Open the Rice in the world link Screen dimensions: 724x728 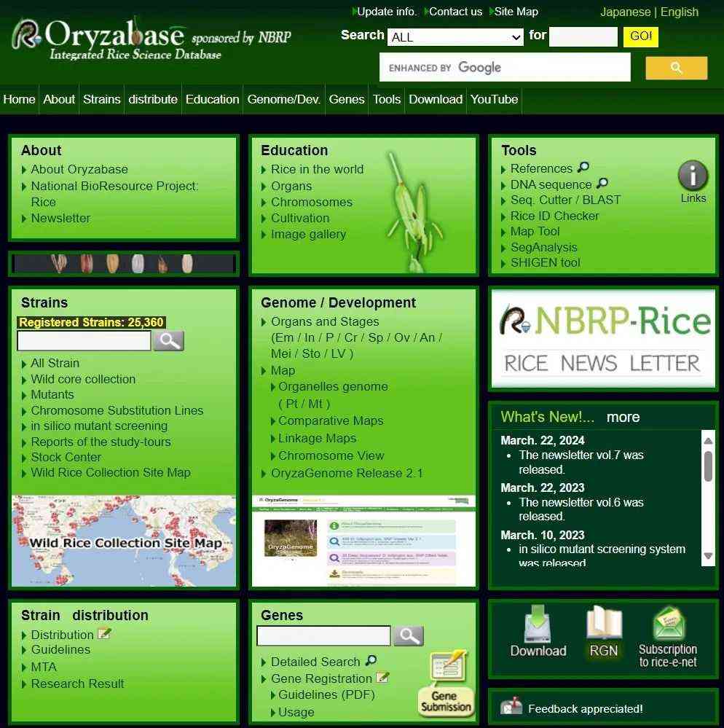317,170
